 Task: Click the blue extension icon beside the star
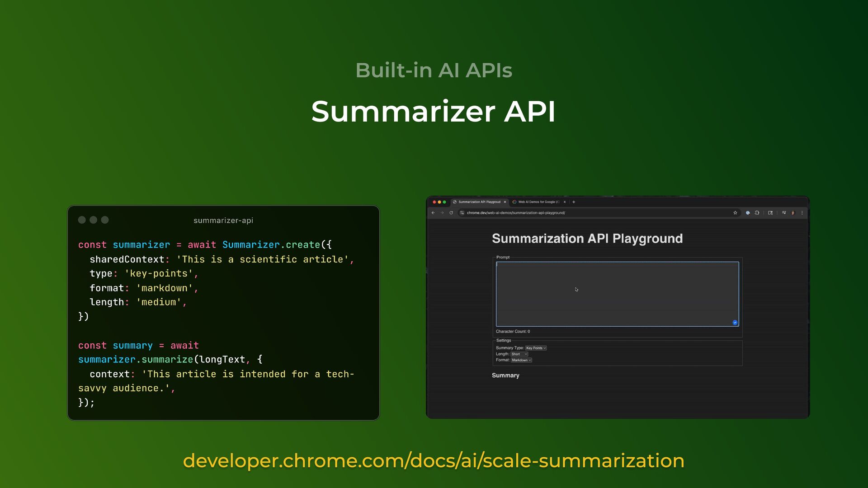748,213
